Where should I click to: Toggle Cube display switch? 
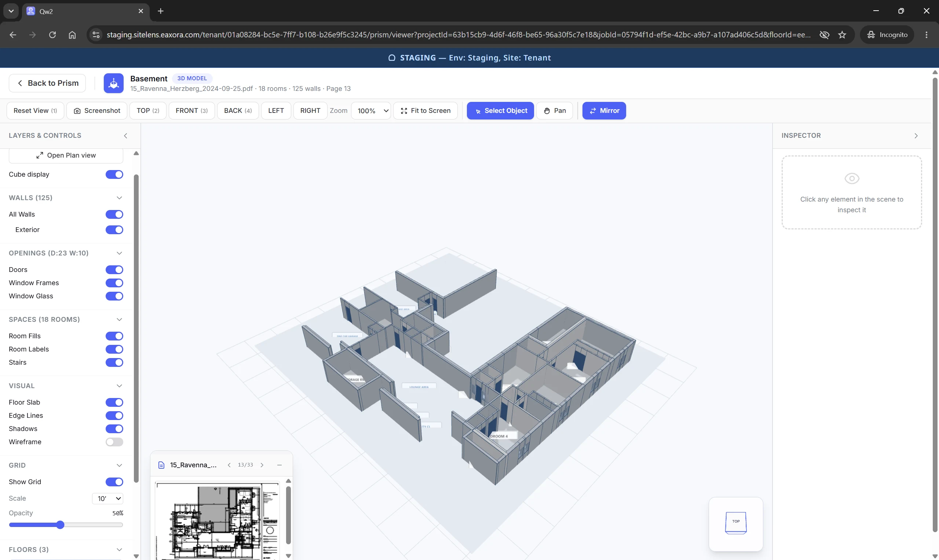114,174
